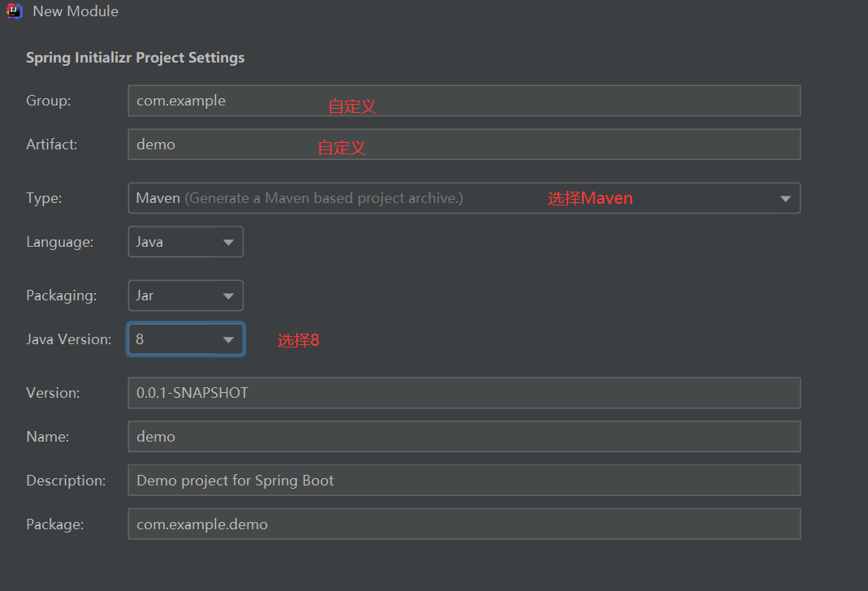Click the 'Group:' label
The height and width of the screenshot is (591, 868).
coord(48,101)
